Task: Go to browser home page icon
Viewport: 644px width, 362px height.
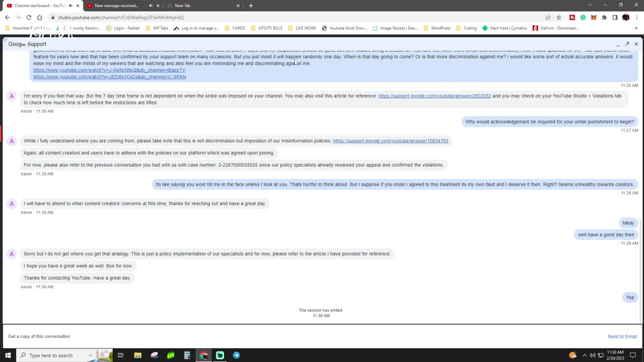Action: click(x=40, y=18)
